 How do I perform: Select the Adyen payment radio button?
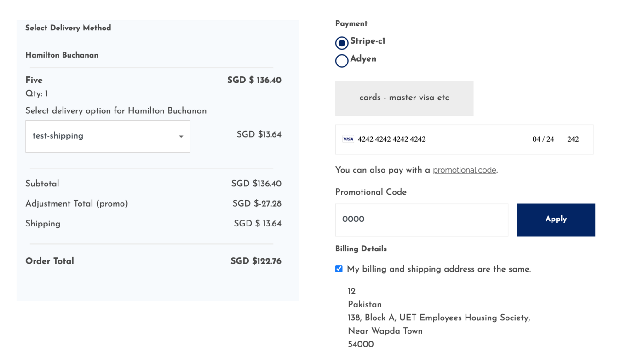click(342, 60)
